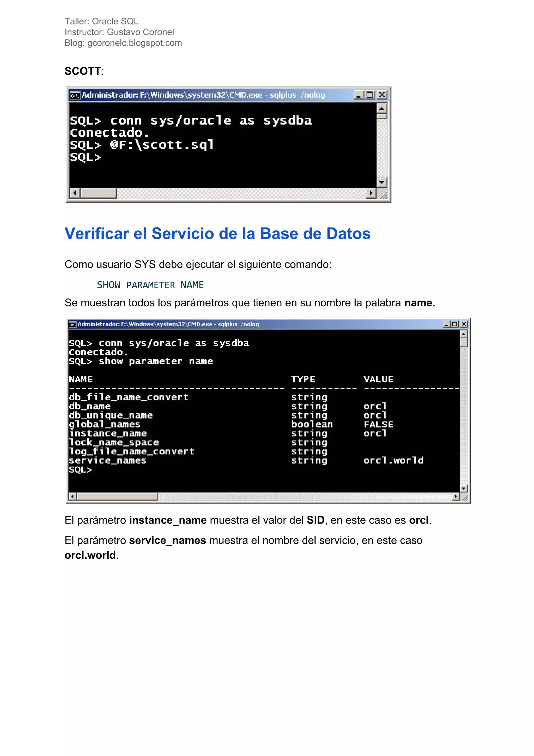Click the CMD icon in the second console's title bar
Image resolution: width=534 pixels, height=756 pixels.
73,325
